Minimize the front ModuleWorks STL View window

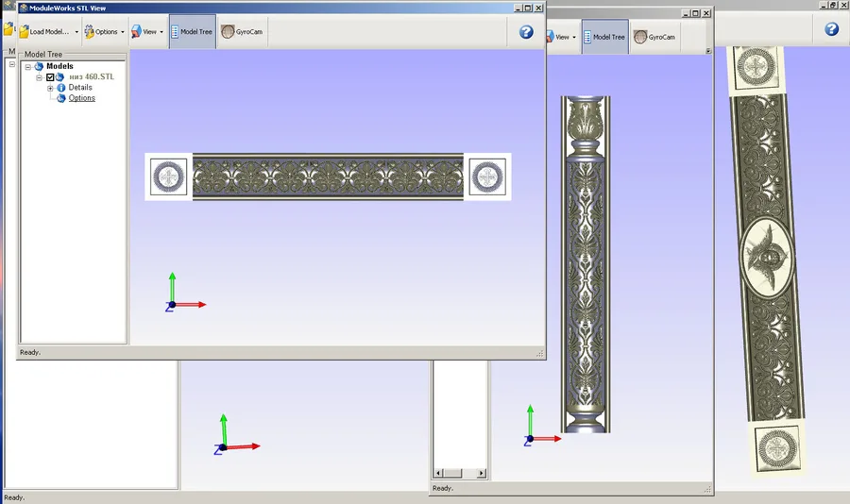pos(518,8)
